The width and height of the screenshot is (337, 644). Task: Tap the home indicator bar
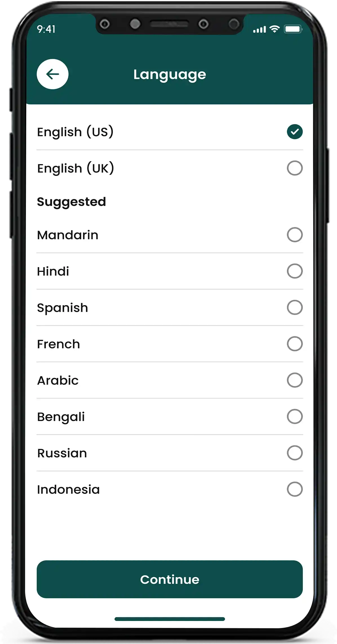pyautogui.click(x=170, y=619)
